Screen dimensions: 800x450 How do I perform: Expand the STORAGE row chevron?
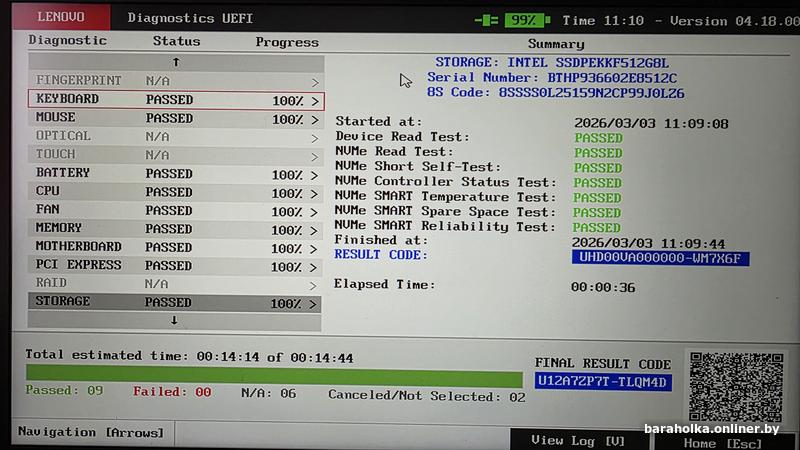click(x=313, y=305)
